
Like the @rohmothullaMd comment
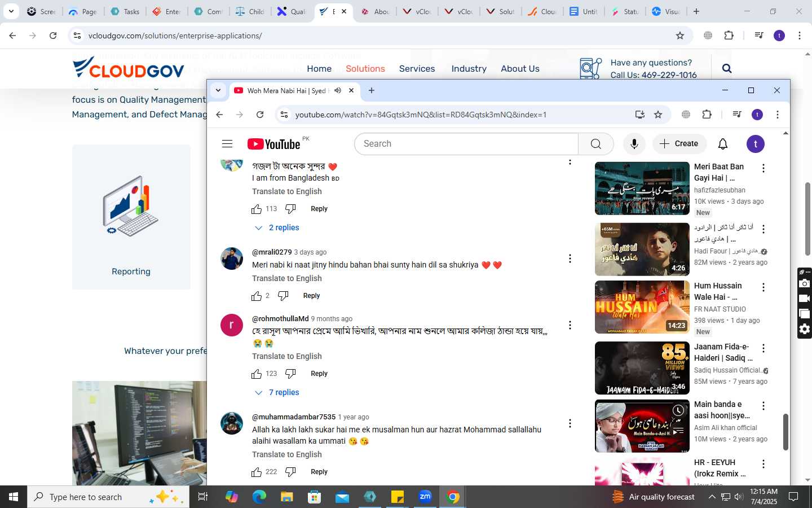tap(257, 374)
